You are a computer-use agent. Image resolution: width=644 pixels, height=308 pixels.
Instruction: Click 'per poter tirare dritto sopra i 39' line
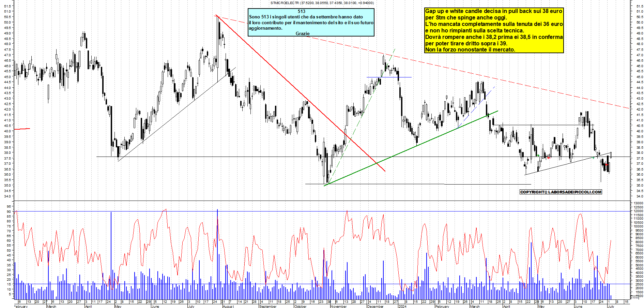466,44
